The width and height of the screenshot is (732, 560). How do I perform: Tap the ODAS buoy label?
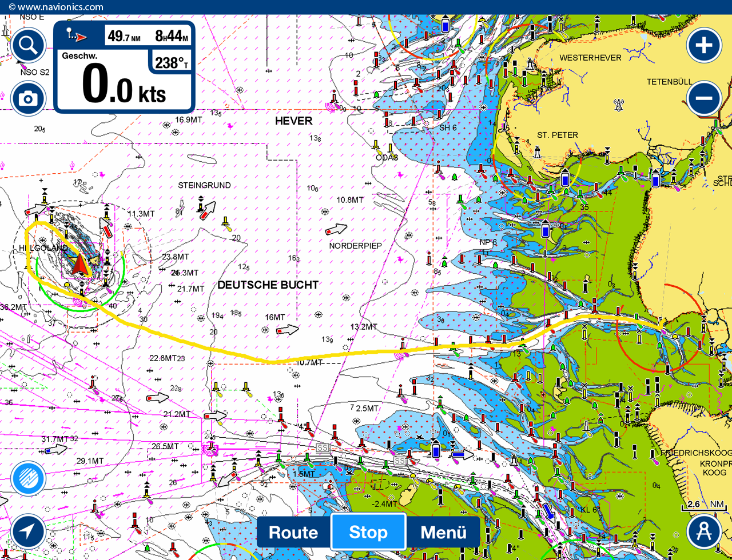coord(387,157)
